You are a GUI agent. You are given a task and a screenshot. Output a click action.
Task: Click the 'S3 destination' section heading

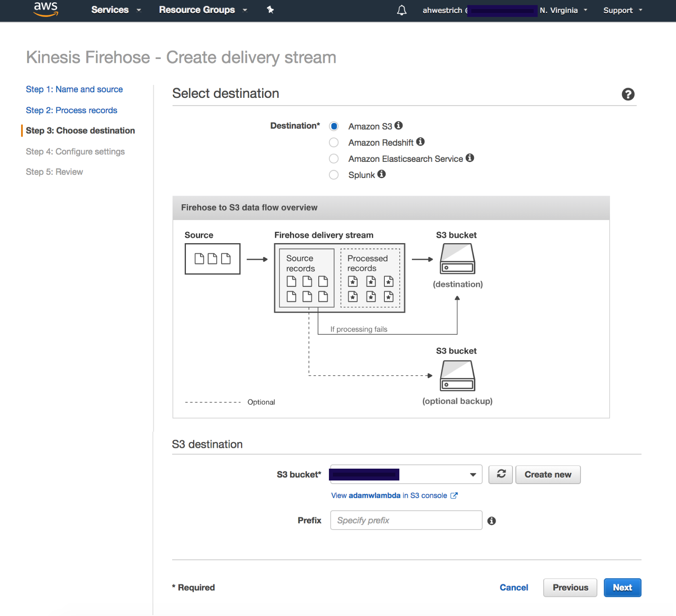coord(207,444)
